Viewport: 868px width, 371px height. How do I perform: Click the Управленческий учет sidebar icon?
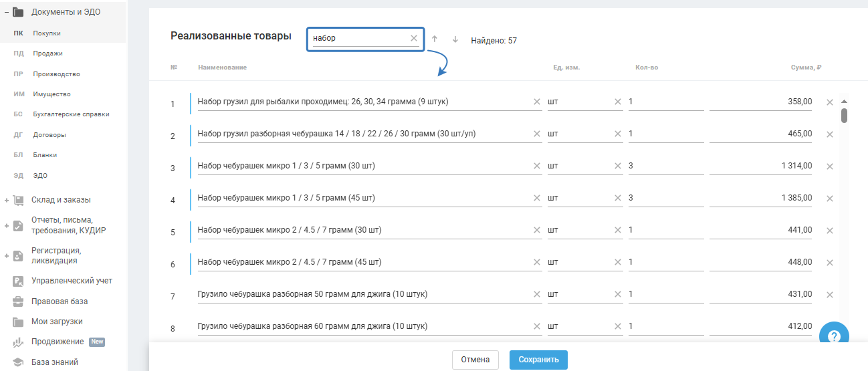pyautogui.click(x=18, y=281)
